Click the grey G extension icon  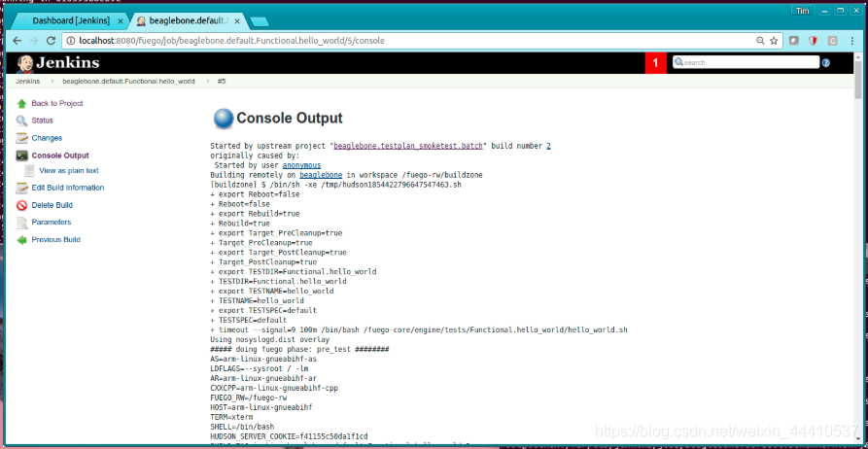point(832,41)
